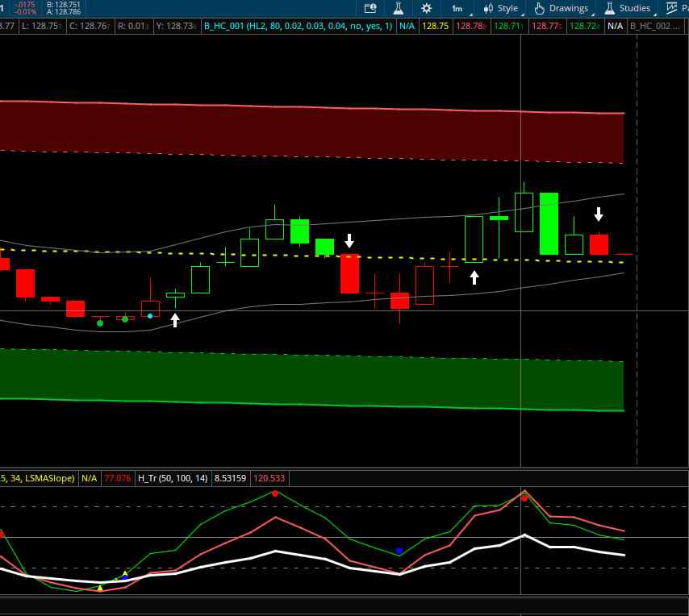Click the rightmost white down arrow signal
Screen dimensions: 689x616
599,214
